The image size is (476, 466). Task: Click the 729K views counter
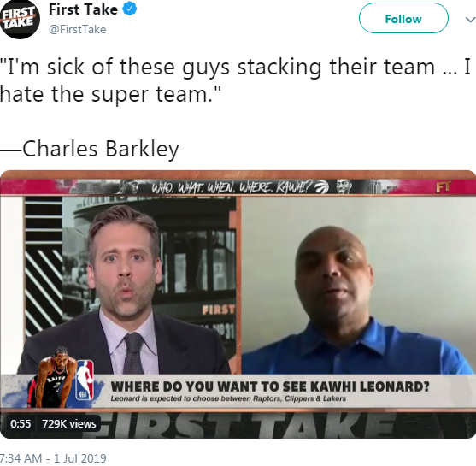pyautogui.click(x=69, y=423)
